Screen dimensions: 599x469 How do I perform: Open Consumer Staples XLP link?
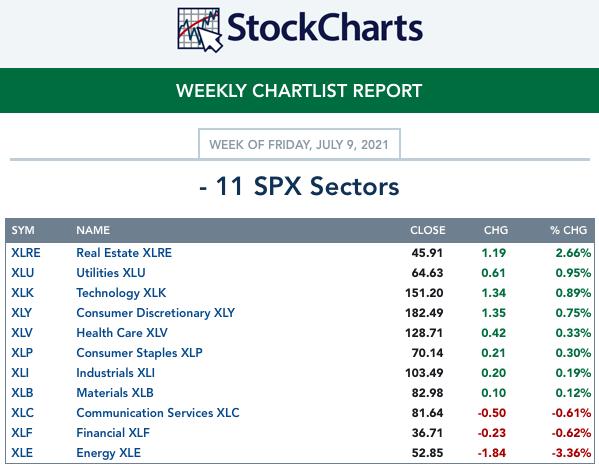pyautogui.click(x=139, y=353)
